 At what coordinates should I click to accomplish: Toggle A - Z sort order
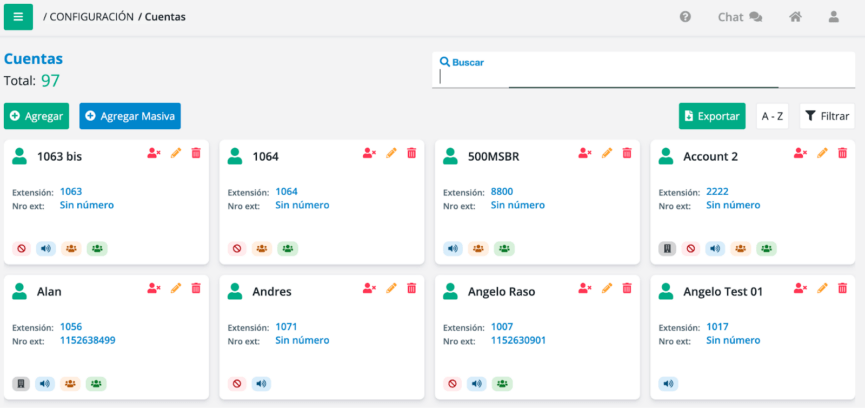772,116
